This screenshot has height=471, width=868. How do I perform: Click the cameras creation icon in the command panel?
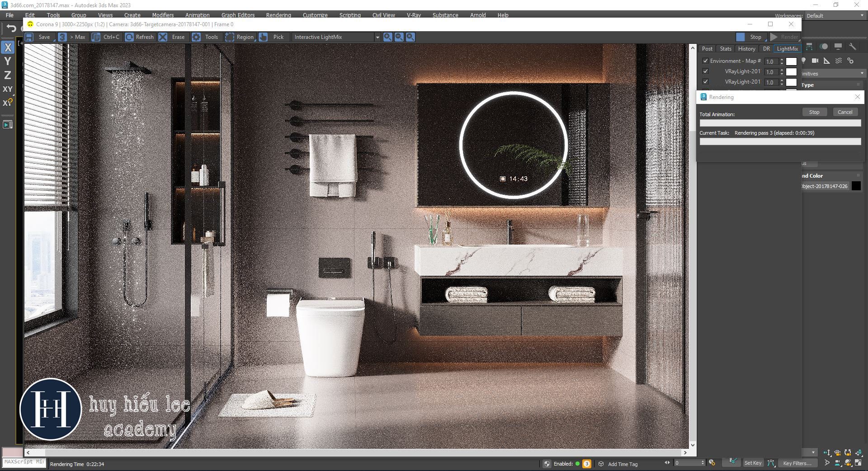point(815,61)
